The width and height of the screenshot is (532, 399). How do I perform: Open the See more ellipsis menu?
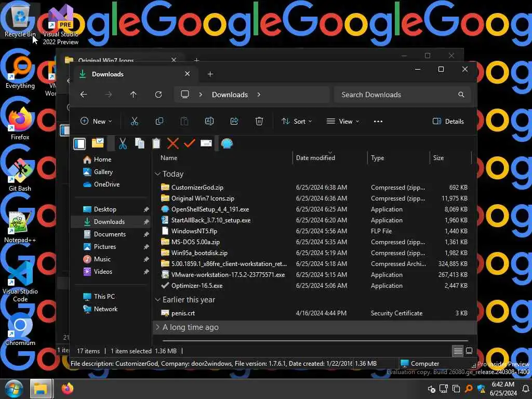click(x=378, y=121)
